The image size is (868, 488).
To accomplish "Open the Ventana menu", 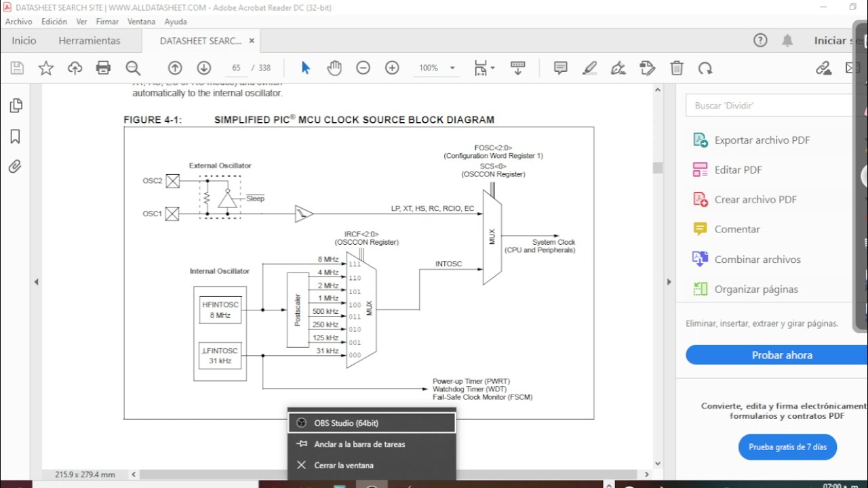I will pos(141,22).
